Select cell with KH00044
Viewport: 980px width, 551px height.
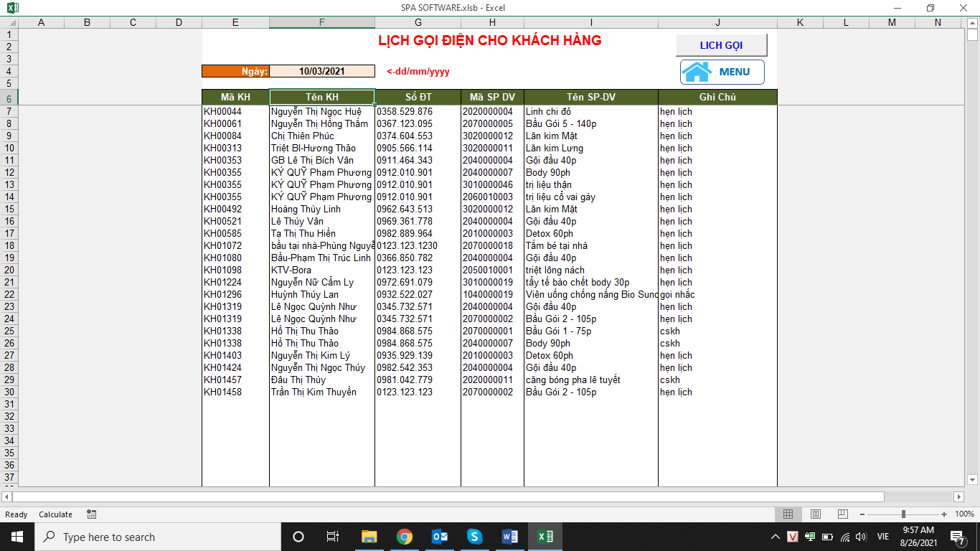(235, 111)
